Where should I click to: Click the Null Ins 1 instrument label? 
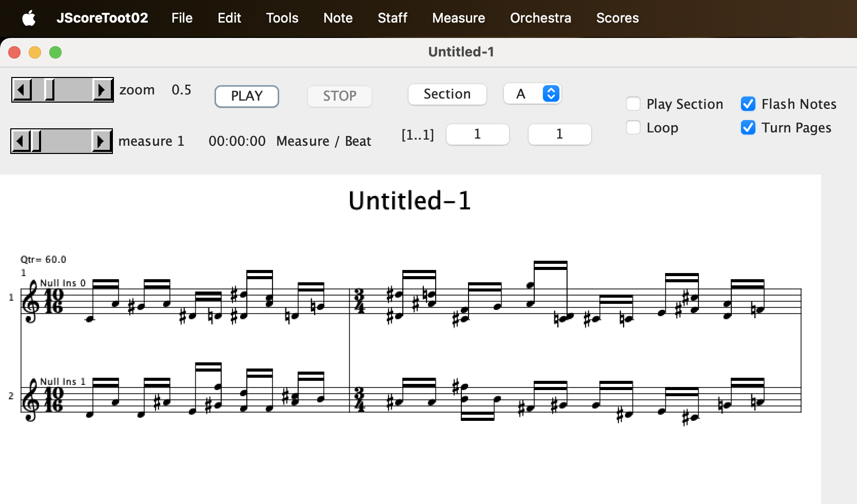tap(63, 381)
